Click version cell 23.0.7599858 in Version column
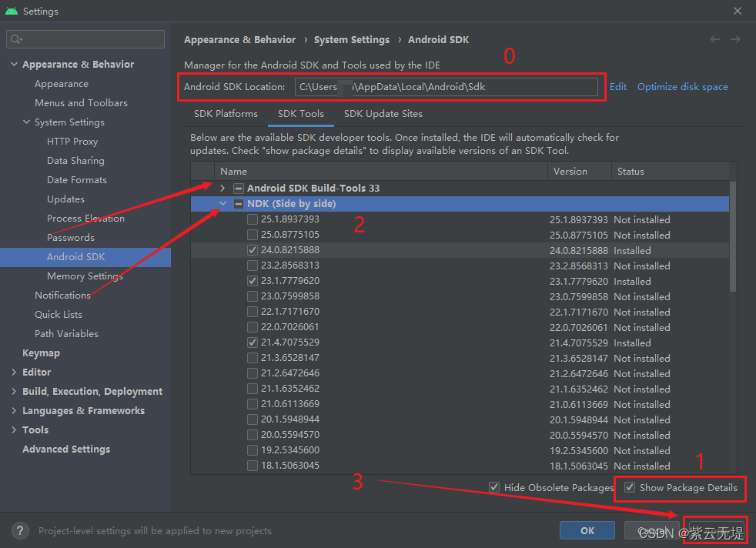The width and height of the screenshot is (756, 548). [x=579, y=297]
